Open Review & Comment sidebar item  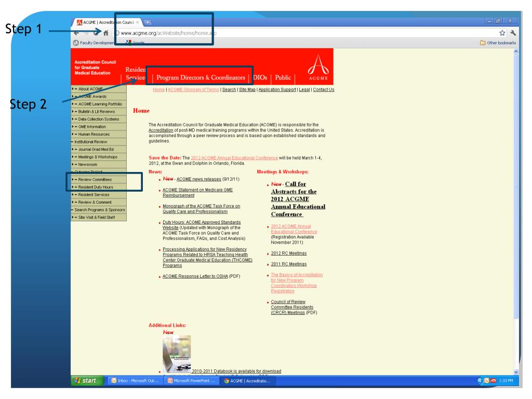pos(99,202)
